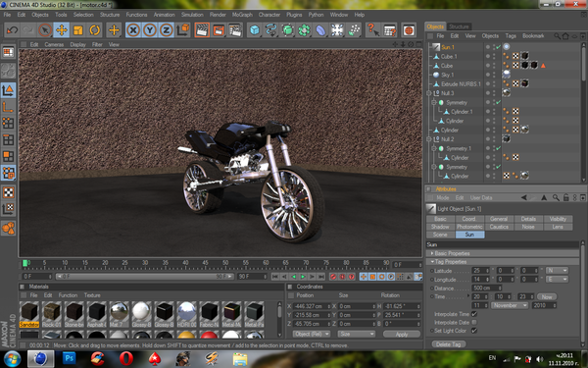588x368 pixels.
Task: Switch to Model mode icon
Action: click(x=8, y=90)
